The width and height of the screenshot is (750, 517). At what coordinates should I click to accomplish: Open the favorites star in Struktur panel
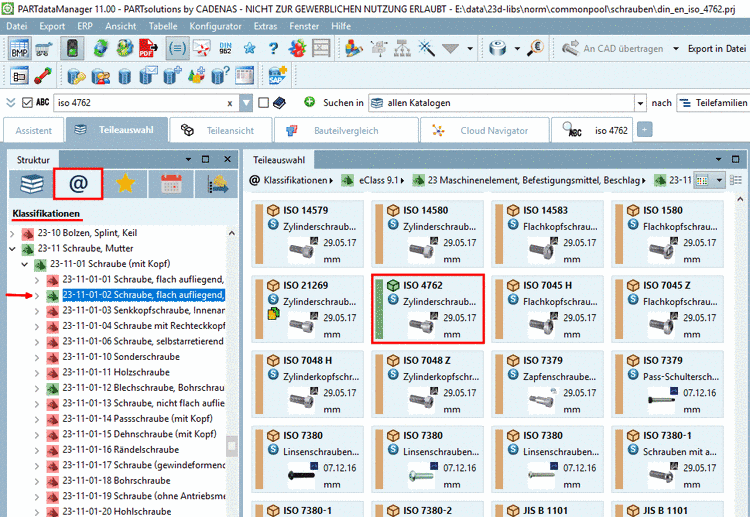coord(125,184)
